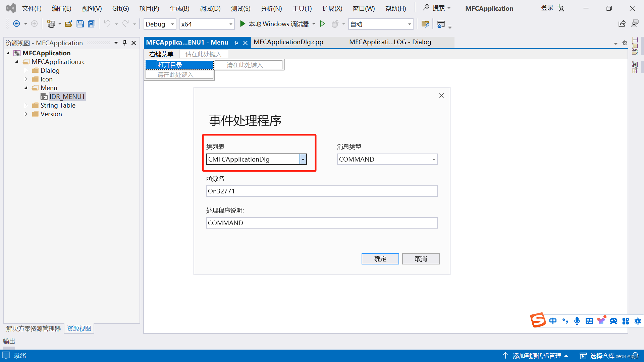Click the solution explorer panel icon

pos(35,328)
